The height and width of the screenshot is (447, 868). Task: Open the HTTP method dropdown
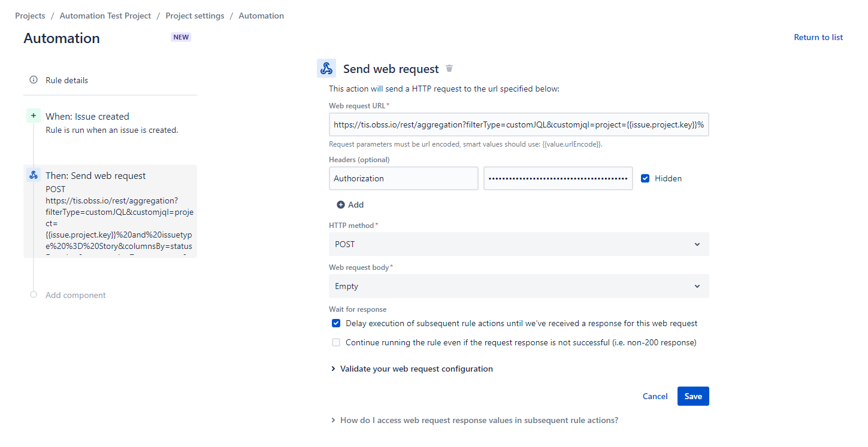tap(519, 244)
